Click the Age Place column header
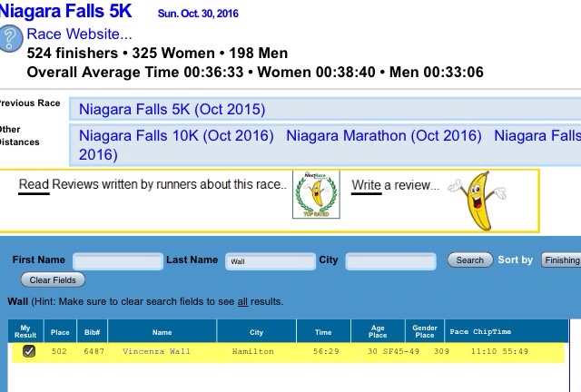581x392 pixels. pyautogui.click(x=378, y=331)
